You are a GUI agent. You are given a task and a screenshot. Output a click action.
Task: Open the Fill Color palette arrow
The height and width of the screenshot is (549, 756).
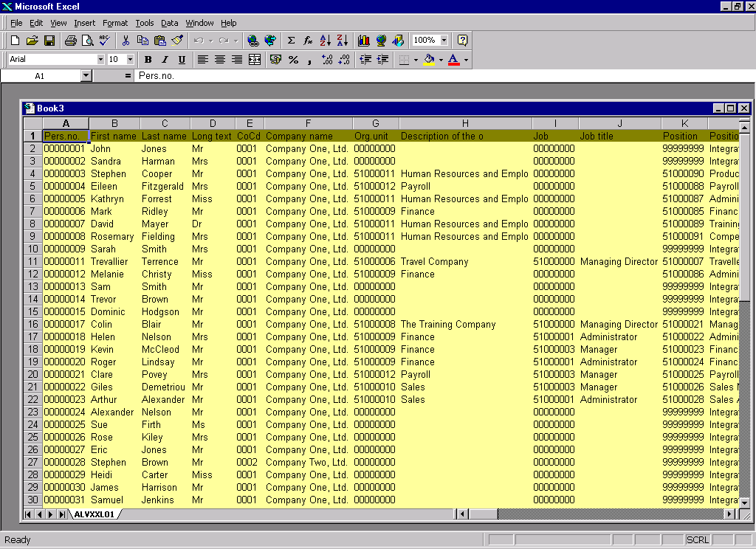(x=441, y=60)
